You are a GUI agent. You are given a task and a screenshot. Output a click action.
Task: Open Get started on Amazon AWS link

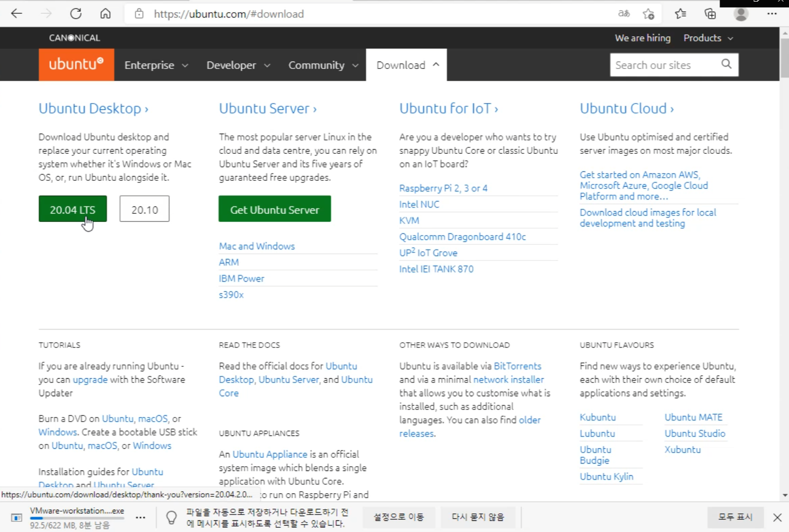coord(644,185)
